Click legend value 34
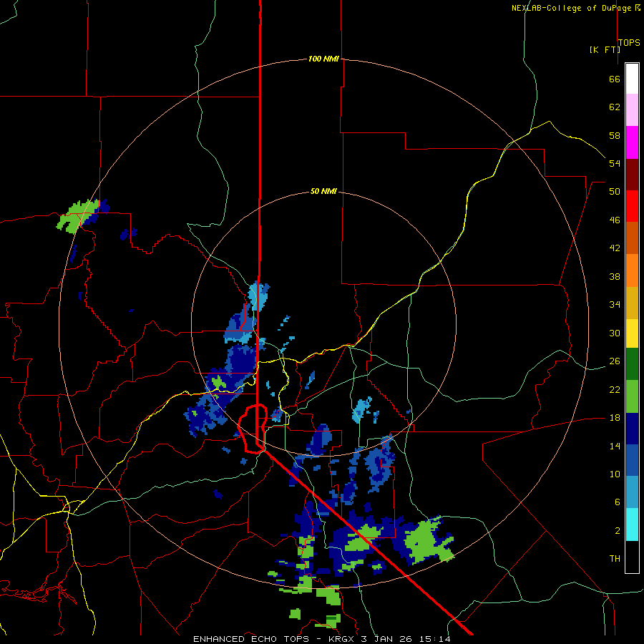The image size is (644, 644). pos(615,305)
